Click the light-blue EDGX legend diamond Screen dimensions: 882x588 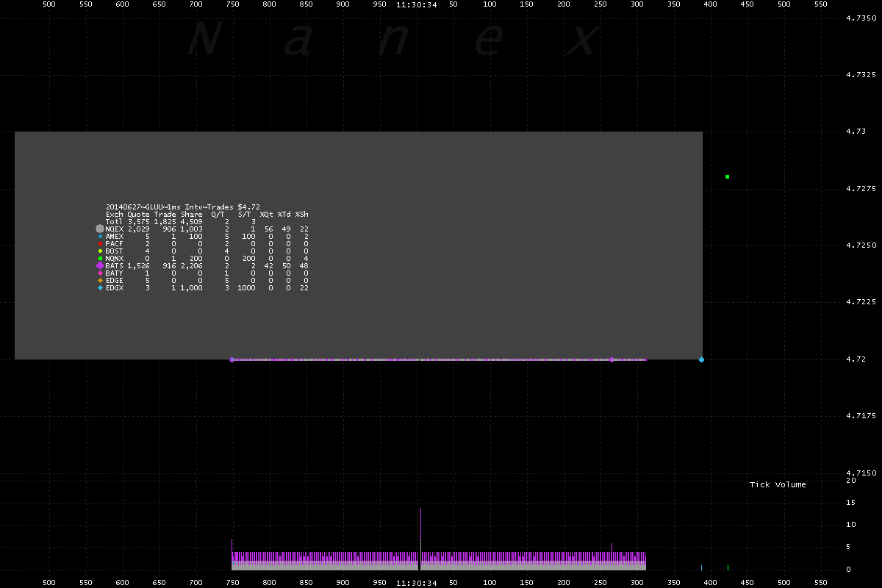pos(100,288)
